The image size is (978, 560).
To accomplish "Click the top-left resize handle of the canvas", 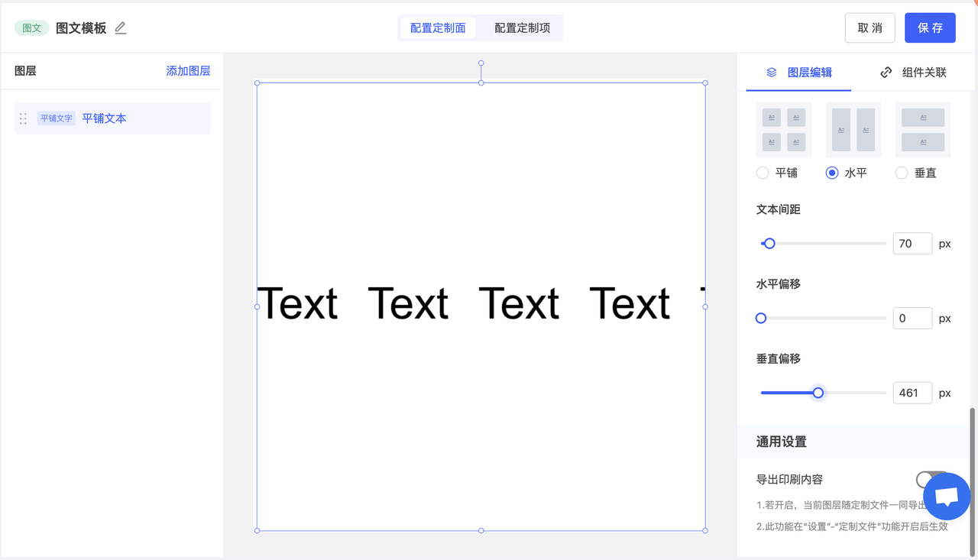I will [257, 83].
